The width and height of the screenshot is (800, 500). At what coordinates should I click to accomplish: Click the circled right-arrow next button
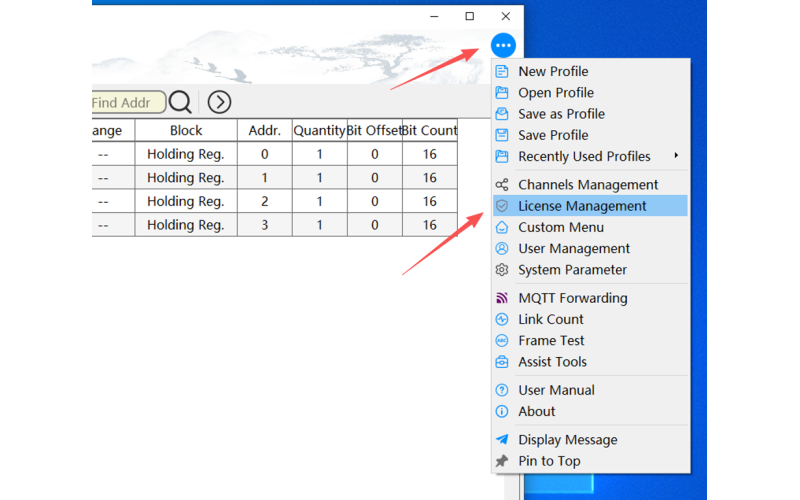[219, 102]
